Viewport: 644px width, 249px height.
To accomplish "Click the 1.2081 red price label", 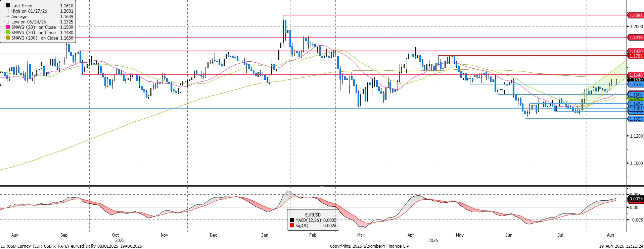I will [635, 15].
